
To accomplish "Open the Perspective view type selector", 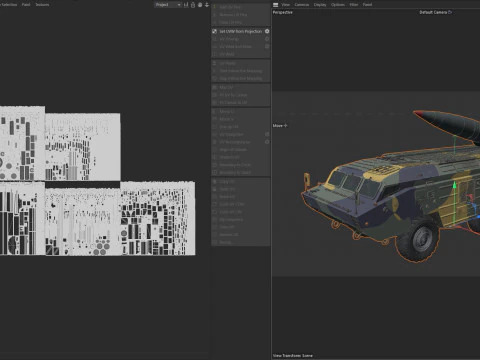I will tap(283, 12).
